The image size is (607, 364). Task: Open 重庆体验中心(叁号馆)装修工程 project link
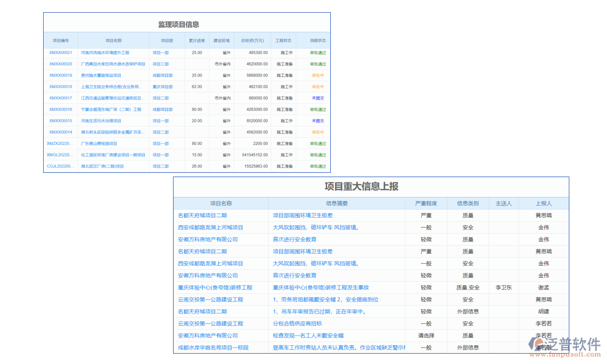pos(215,288)
